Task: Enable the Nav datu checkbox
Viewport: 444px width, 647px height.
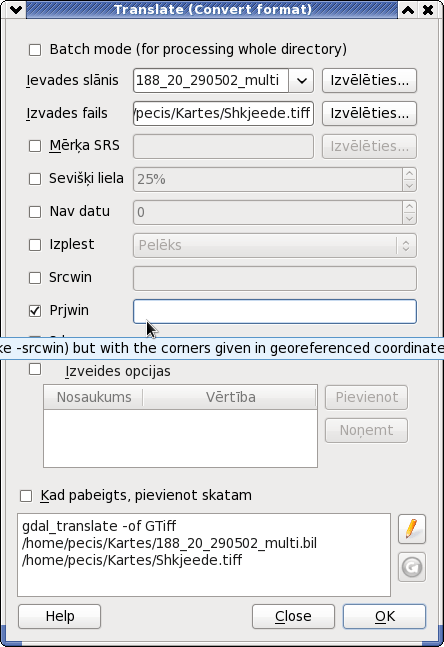Action: (x=35, y=212)
